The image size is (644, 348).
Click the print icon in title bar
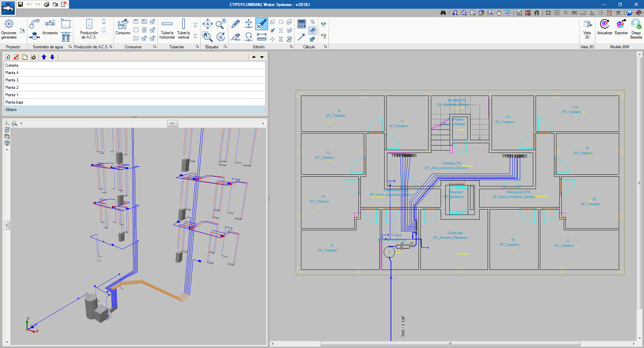click(x=47, y=4)
